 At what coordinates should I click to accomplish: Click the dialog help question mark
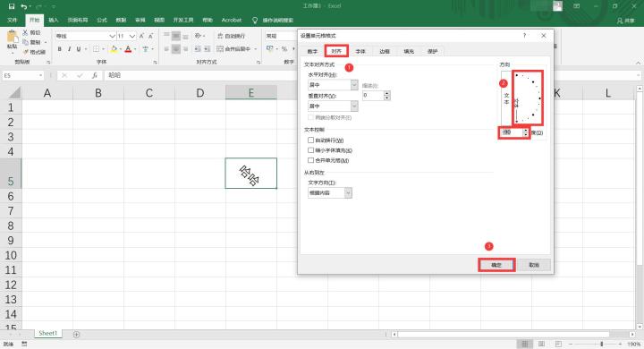524,36
